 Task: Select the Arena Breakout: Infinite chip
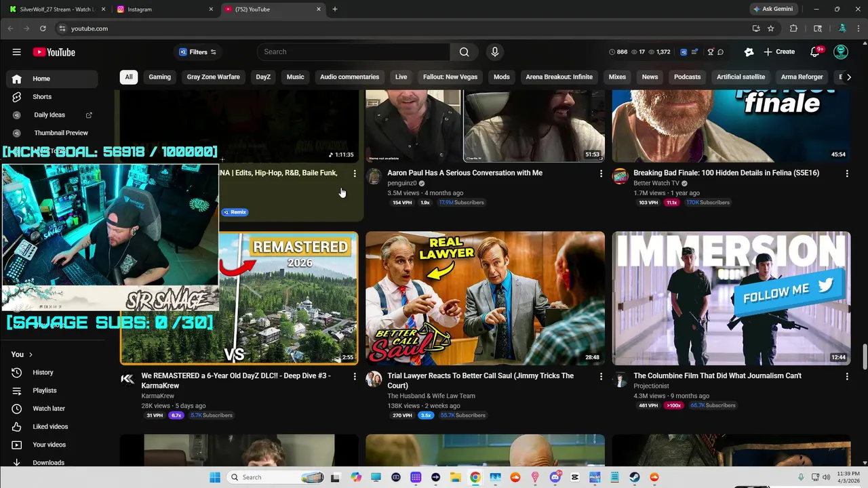click(x=559, y=77)
